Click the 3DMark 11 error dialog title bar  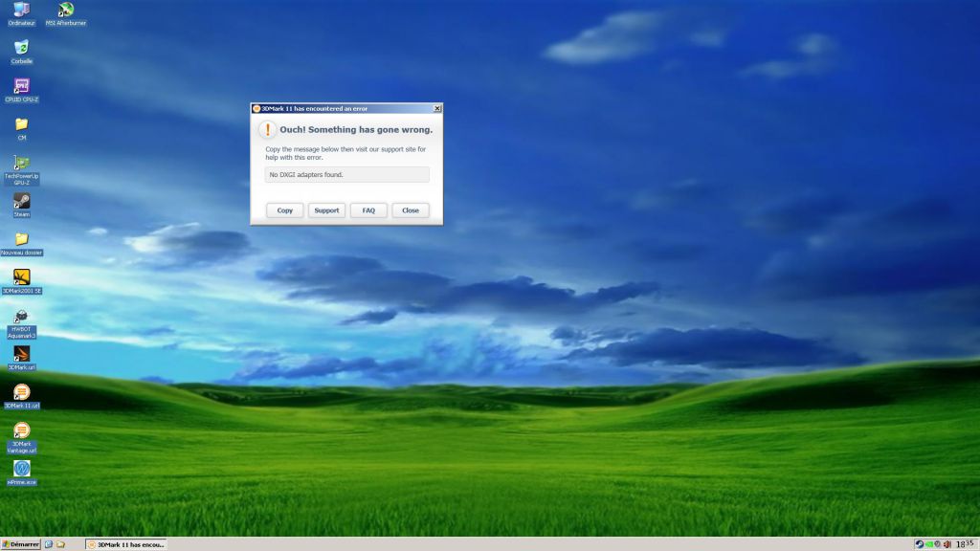click(x=346, y=109)
